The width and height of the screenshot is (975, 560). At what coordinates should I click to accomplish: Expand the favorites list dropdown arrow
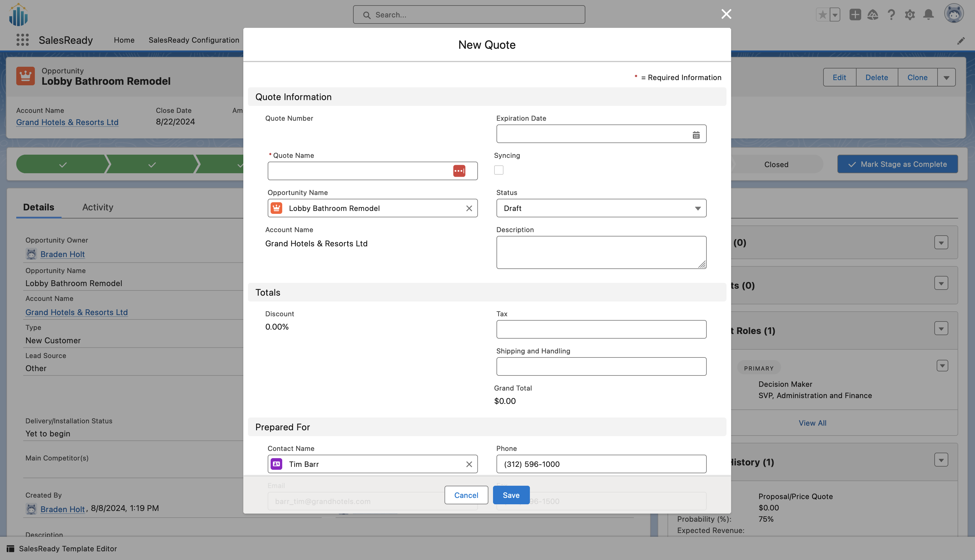(834, 15)
